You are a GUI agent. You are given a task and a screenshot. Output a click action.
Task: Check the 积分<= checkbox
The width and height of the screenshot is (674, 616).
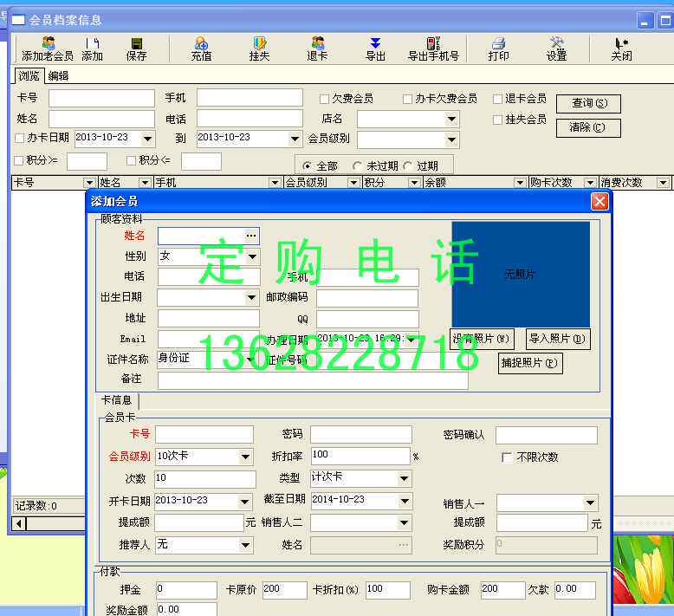tap(131, 161)
